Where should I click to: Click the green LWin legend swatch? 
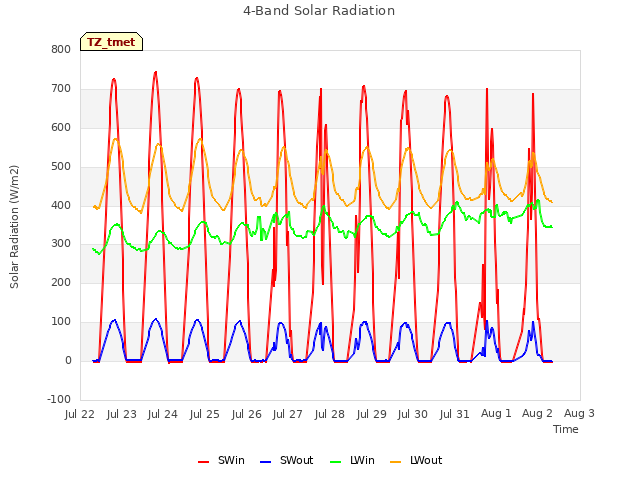pos(335,462)
